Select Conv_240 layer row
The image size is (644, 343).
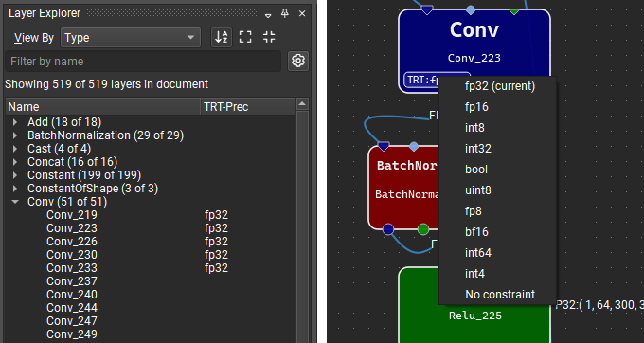pyautogui.click(x=151, y=295)
